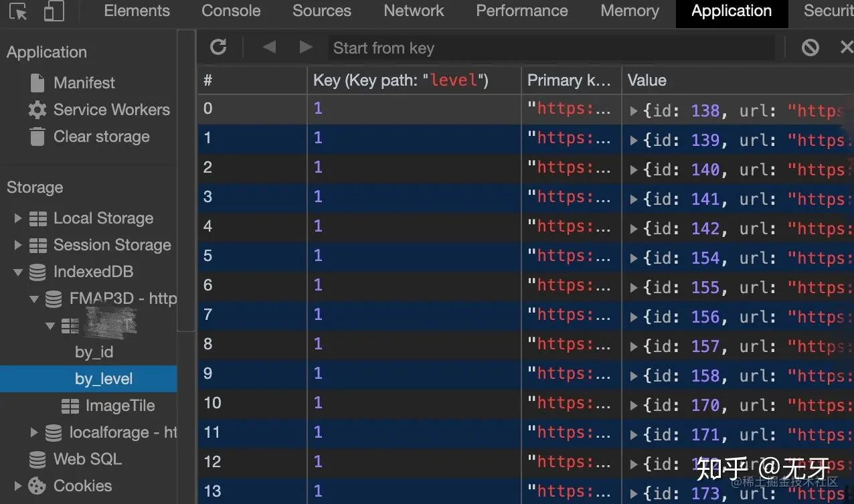
Task: Select the by_level index
Action: click(x=88, y=379)
